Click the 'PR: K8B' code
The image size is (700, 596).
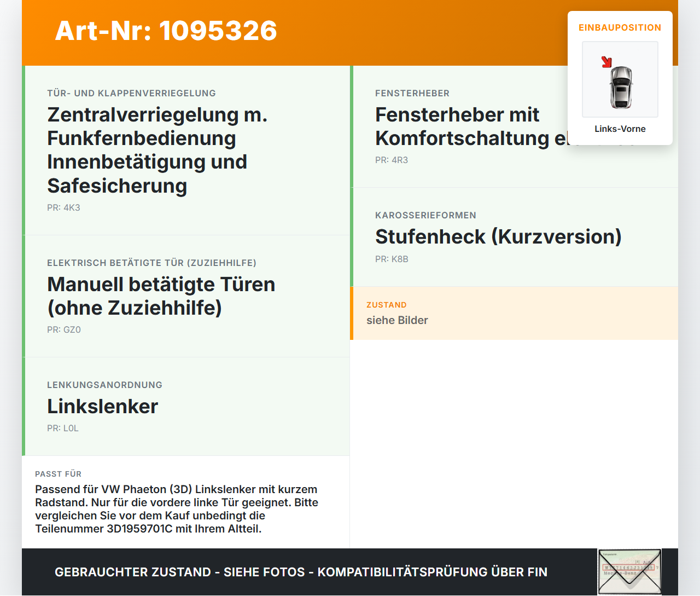tap(392, 259)
